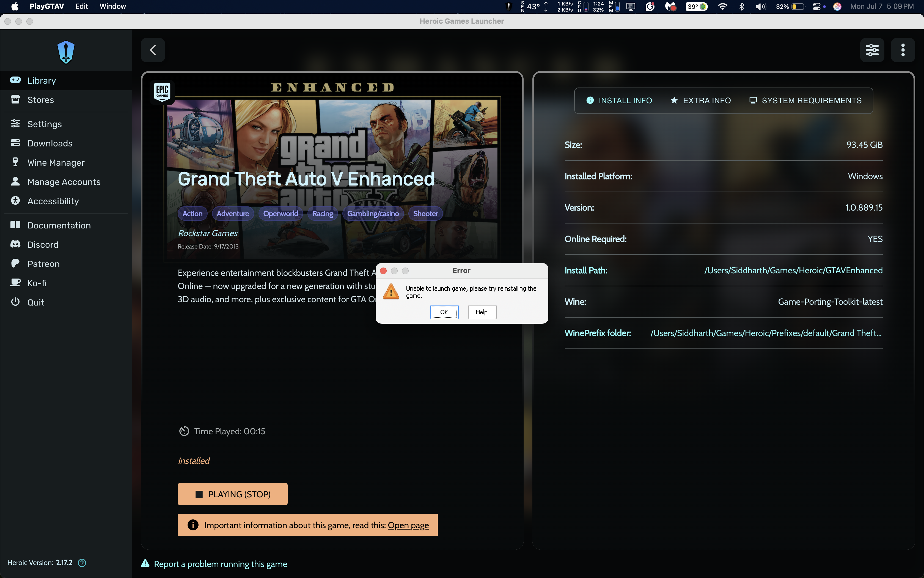The image size is (924, 578).
Task: Click the Racing genre tag
Action: [x=323, y=214]
